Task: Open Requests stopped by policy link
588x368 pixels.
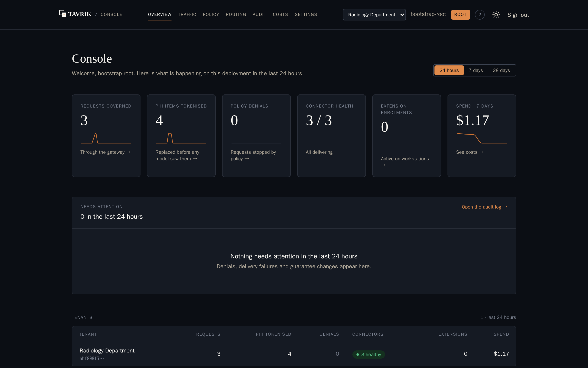Action: click(253, 155)
